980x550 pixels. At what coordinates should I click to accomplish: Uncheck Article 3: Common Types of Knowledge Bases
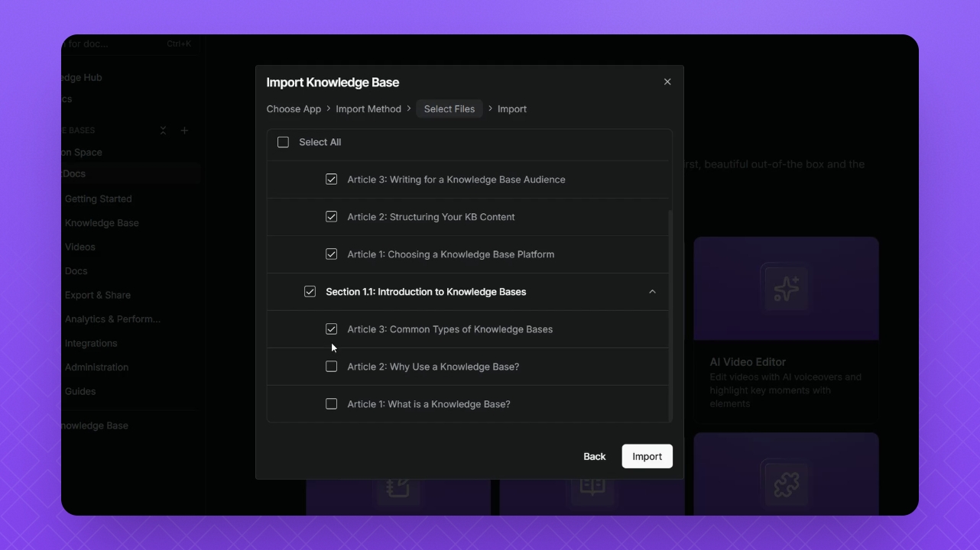331,328
